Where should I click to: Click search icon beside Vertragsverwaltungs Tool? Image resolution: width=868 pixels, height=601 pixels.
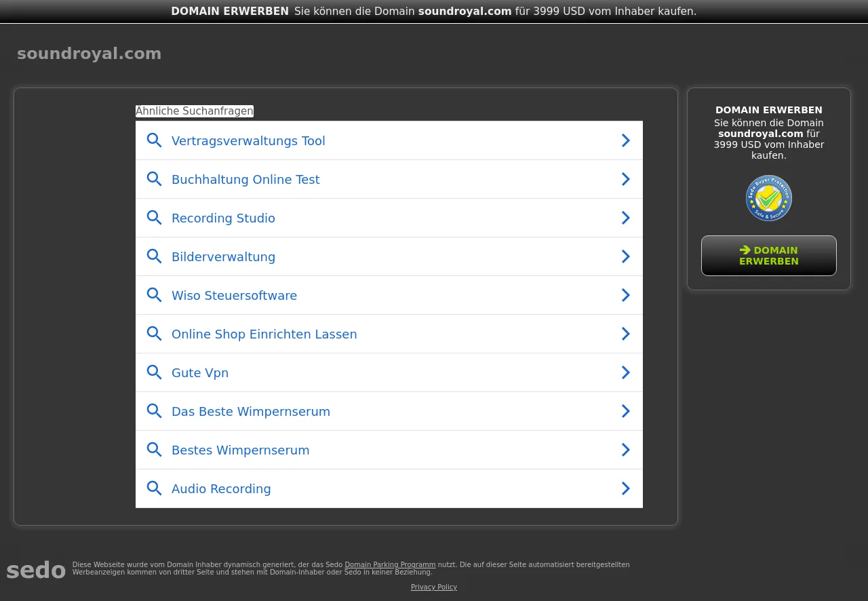coord(155,140)
